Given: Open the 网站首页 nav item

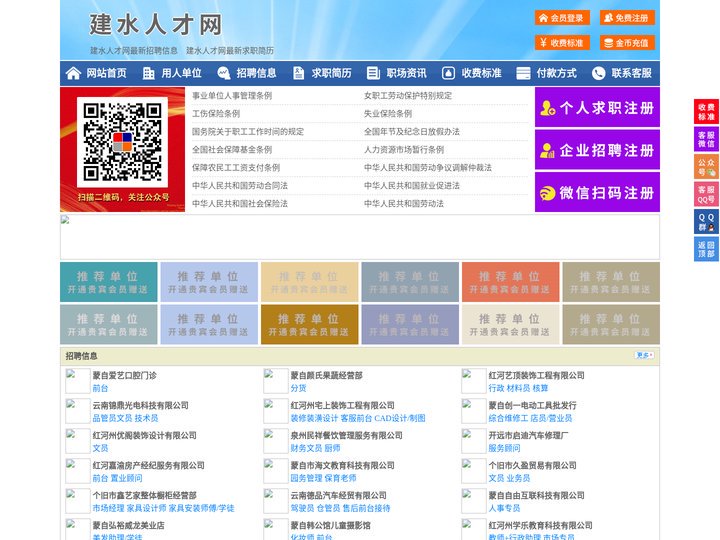Looking at the screenshot, I should click(106, 73).
